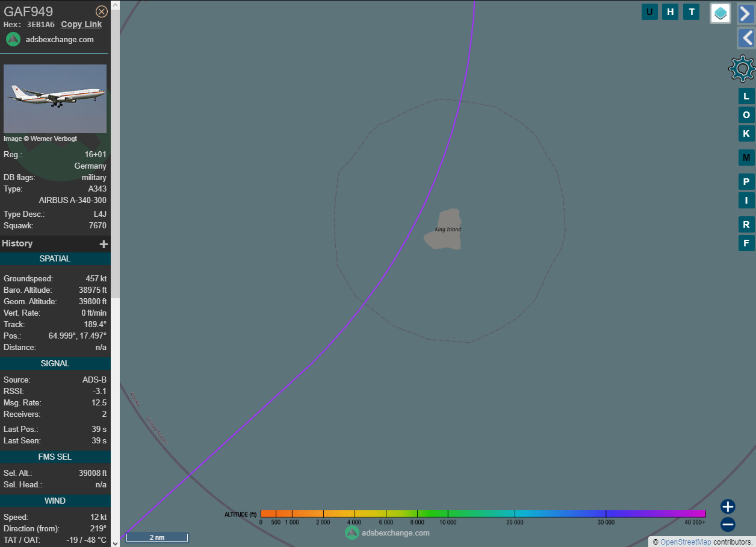
Task: Click the GAF949 callsign title
Action: point(28,11)
